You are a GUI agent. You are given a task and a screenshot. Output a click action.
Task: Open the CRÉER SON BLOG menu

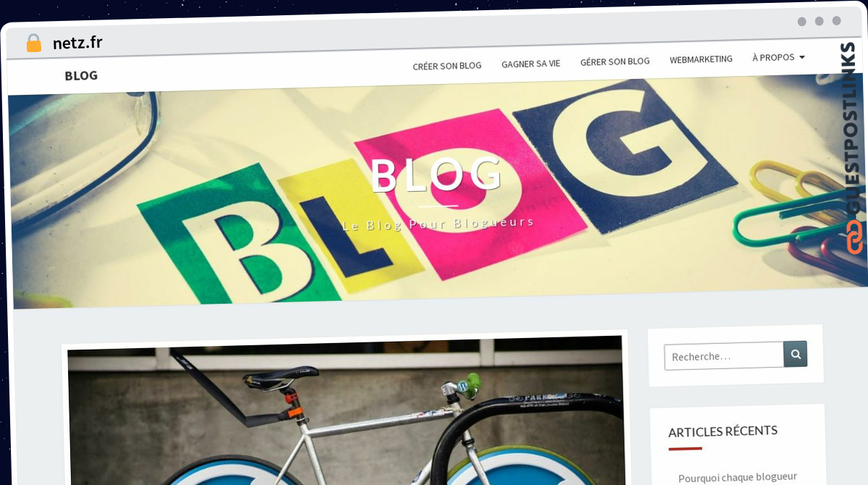point(447,66)
